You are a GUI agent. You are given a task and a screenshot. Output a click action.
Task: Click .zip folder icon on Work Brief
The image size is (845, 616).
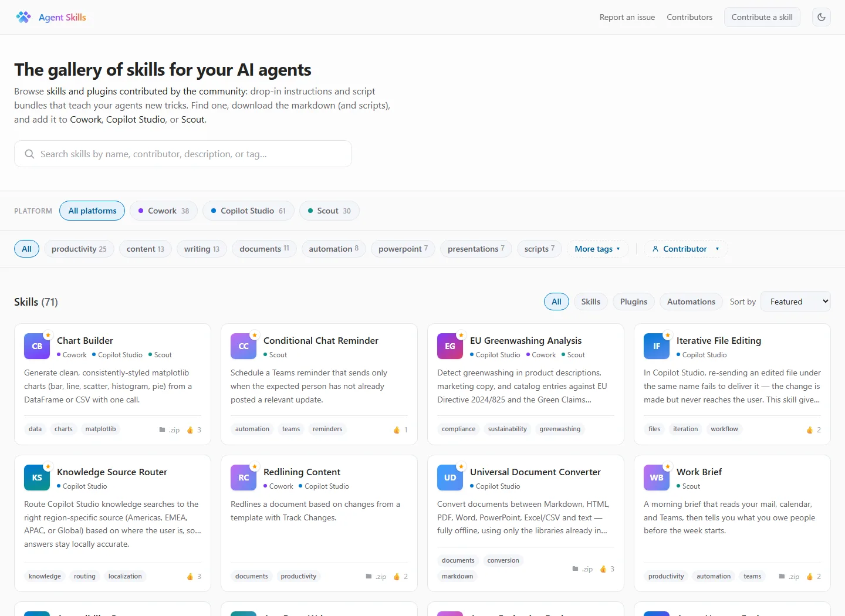[x=782, y=577]
